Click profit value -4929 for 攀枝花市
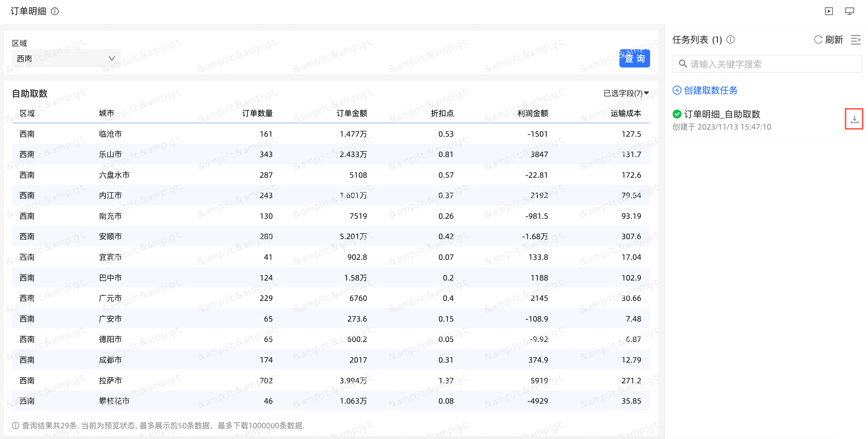Image resolution: width=868 pixels, height=439 pixels. click(x=538, y=401)
